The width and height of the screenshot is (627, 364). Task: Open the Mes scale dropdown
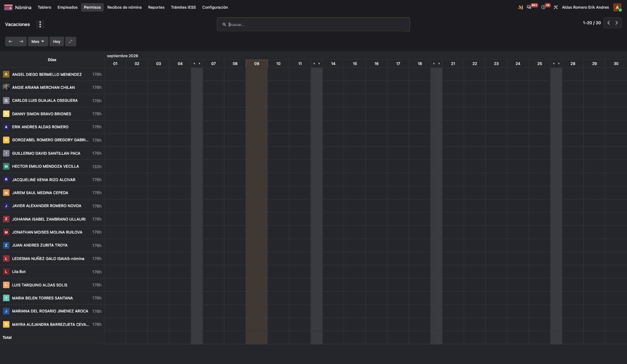(38, 42)
